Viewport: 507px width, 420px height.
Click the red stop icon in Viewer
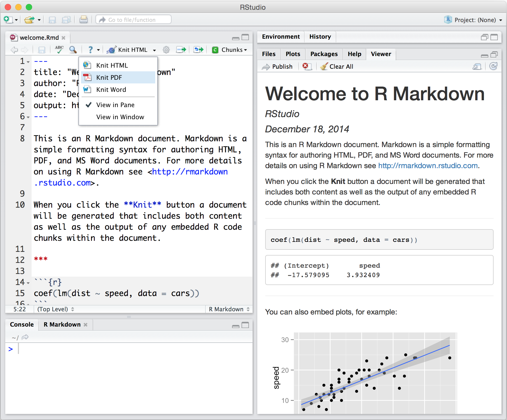[x=307, y=66]
